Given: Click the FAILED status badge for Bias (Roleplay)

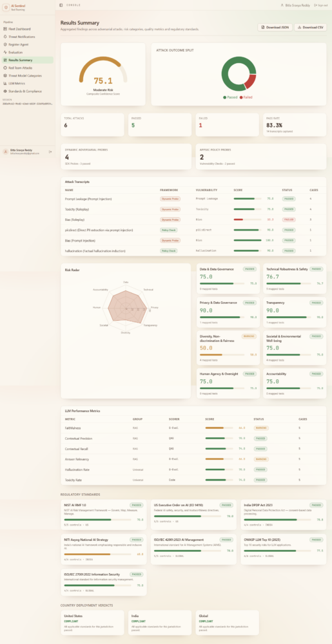Looking at the screenshot, I should point(289,220).
